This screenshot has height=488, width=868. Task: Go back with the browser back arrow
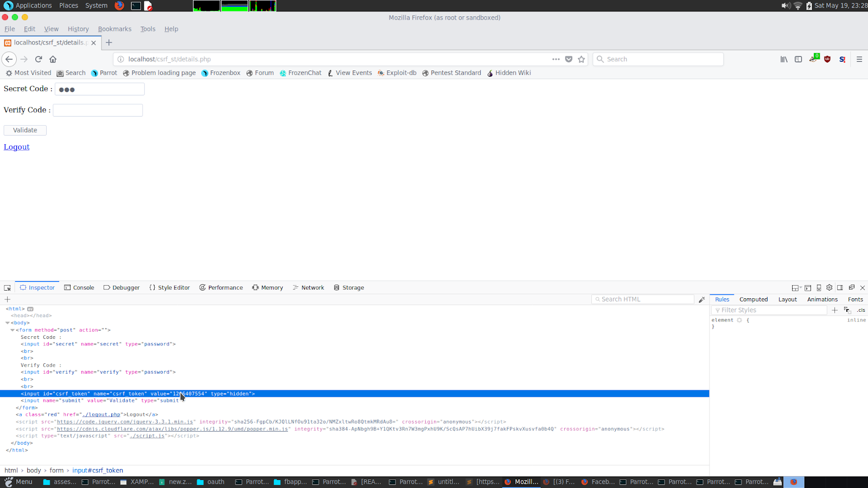[9, 59]
